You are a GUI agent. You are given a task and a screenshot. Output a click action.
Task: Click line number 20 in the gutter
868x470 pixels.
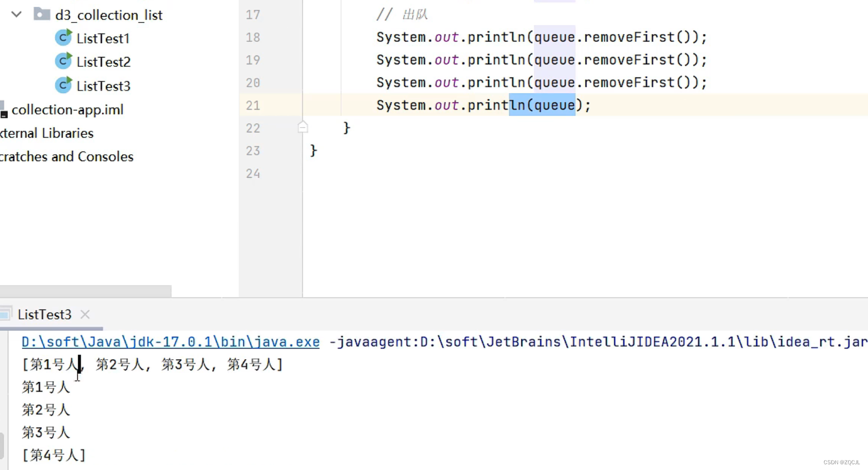[x=253, y=83]
